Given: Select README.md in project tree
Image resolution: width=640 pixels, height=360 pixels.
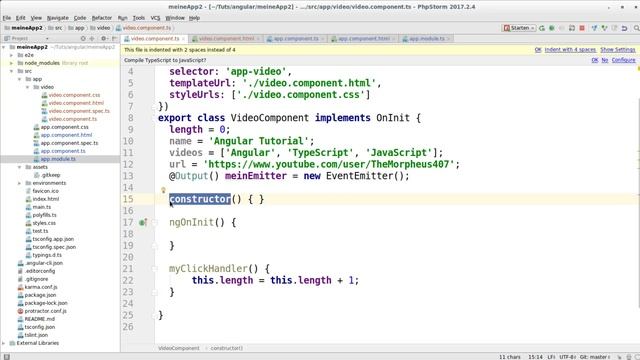Looking at the screenshot, I should (40, 319).
